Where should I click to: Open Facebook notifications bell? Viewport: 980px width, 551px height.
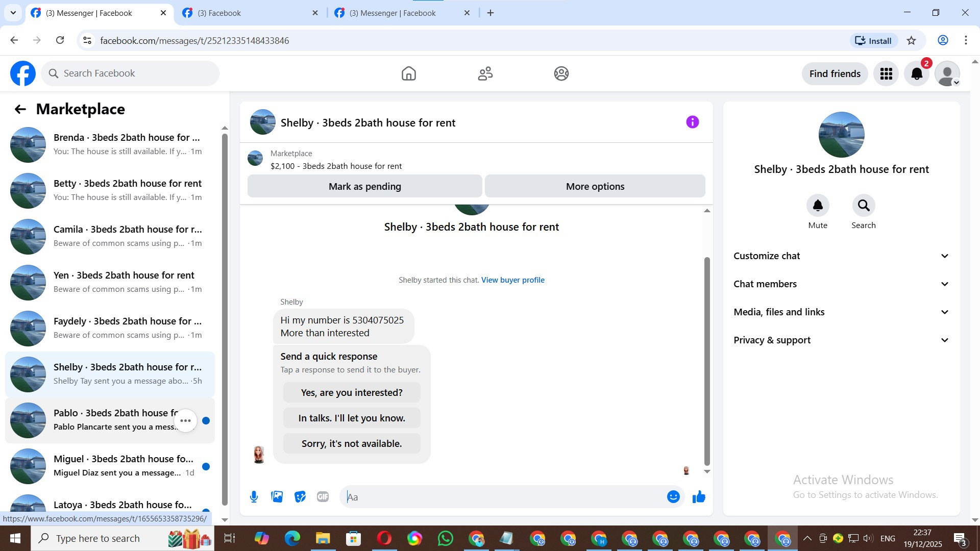(917, 73)
